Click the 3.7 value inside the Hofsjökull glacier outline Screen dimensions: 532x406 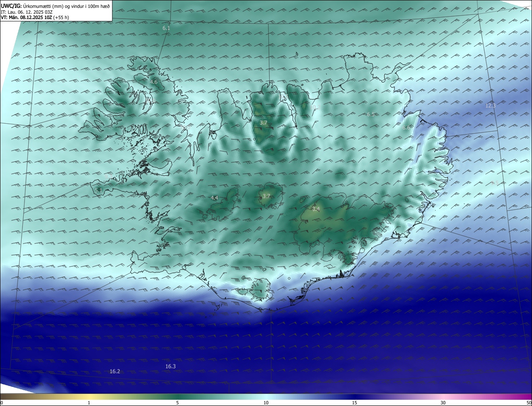(266, 196)
